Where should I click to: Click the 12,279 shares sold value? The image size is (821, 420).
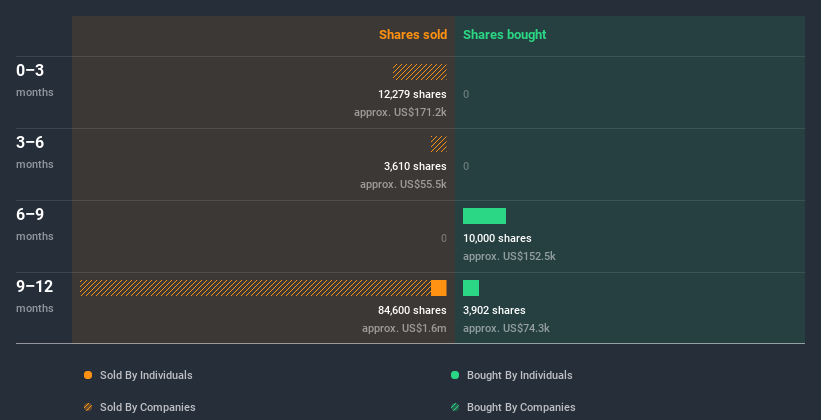[x=405, y=94]
